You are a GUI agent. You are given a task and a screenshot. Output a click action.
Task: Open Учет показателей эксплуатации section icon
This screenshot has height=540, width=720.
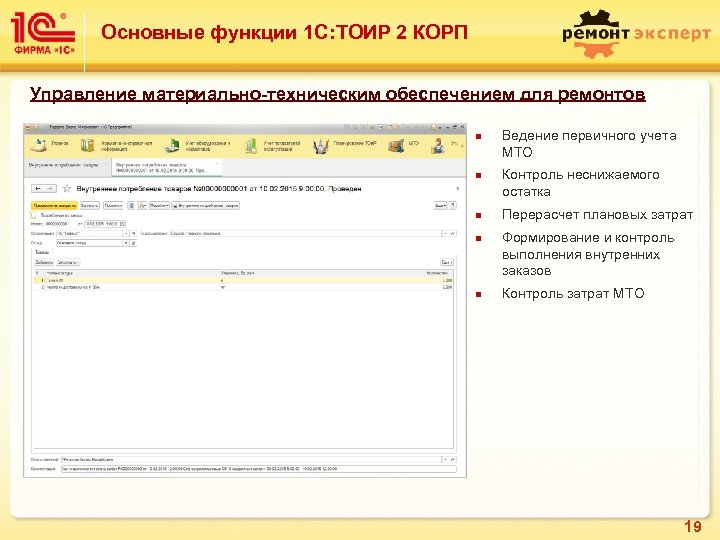(x=251, y=146)
